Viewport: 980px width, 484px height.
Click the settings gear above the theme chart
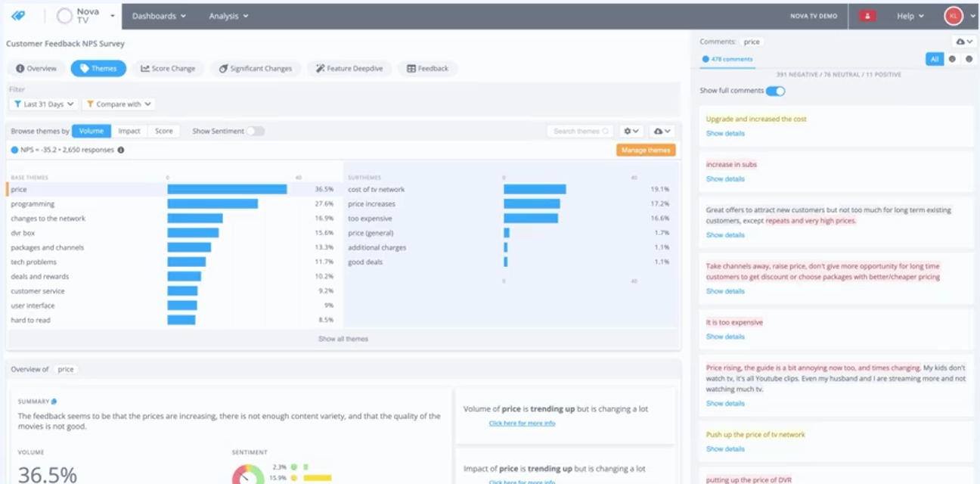630,131
